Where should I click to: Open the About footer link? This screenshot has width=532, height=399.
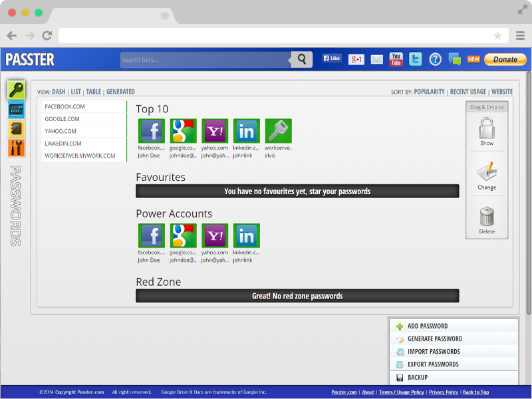(x=368, y=392)
